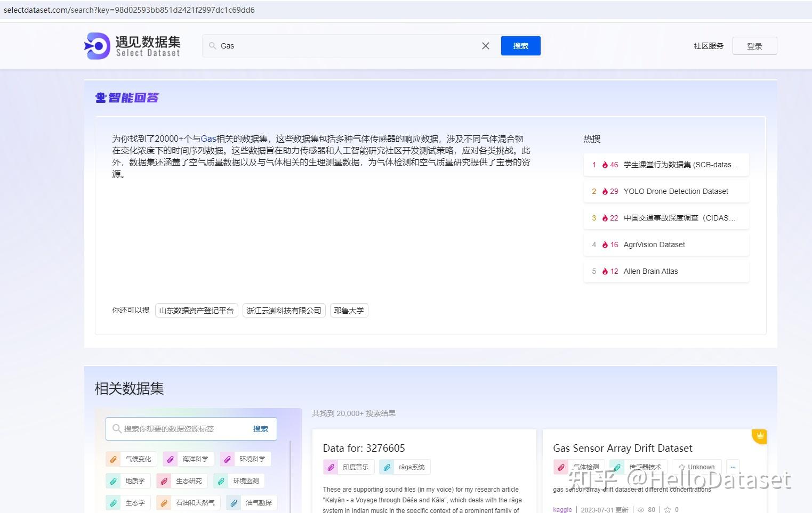Click the magnifier icon in the tag search box

pyautogui.click(x=117, y=429)
